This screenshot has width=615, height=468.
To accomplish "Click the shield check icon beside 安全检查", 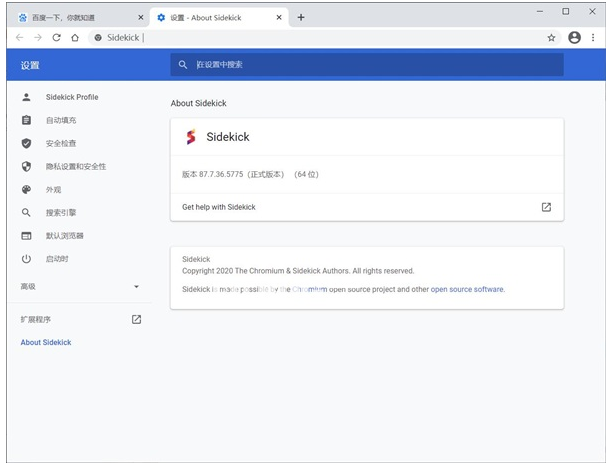I will (x=26, y=143).
